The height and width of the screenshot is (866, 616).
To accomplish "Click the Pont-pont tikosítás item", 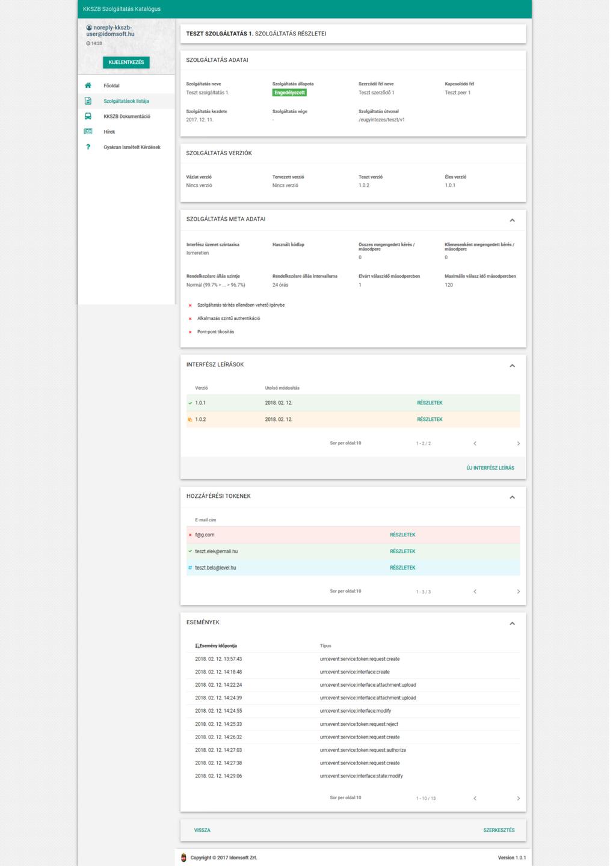I will pos(215,331).
